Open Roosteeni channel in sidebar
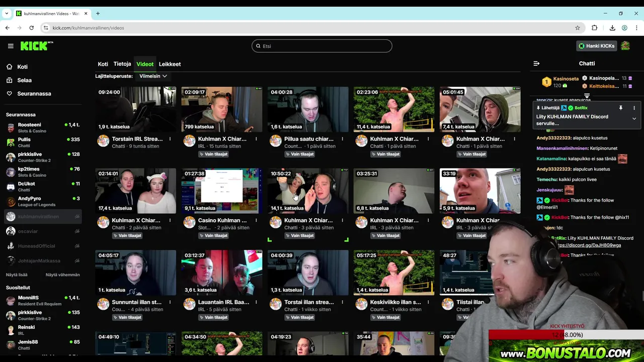The height and width of the screenshot is (362, 644). coord(43,127)
